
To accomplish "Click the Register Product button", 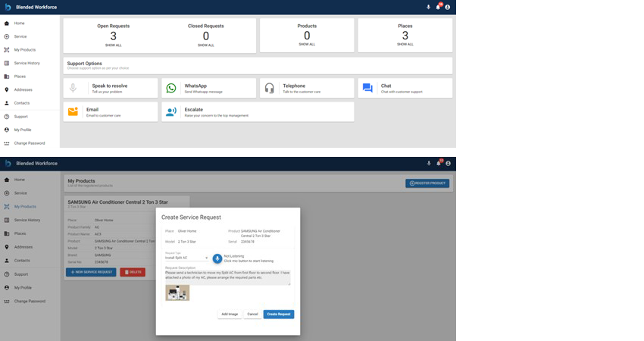I will pos(427,183).
